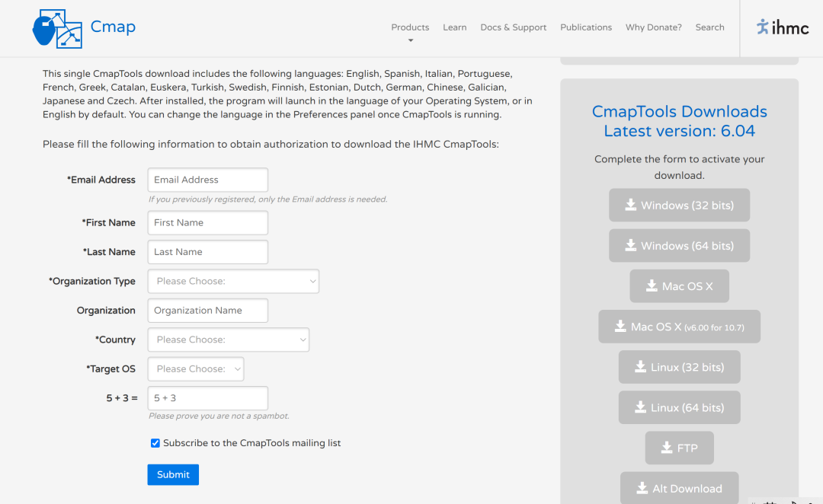
Task: Open the IHMC logo link
Action: (782, 27)
